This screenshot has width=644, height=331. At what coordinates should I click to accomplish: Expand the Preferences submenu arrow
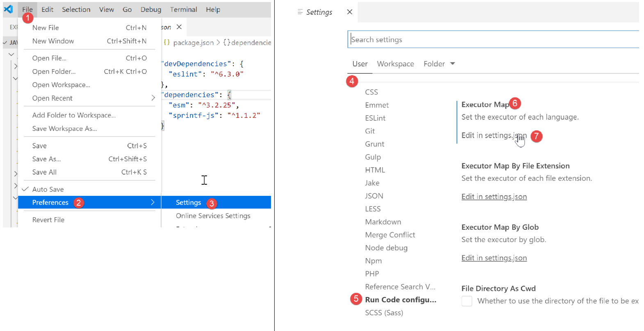152,202
